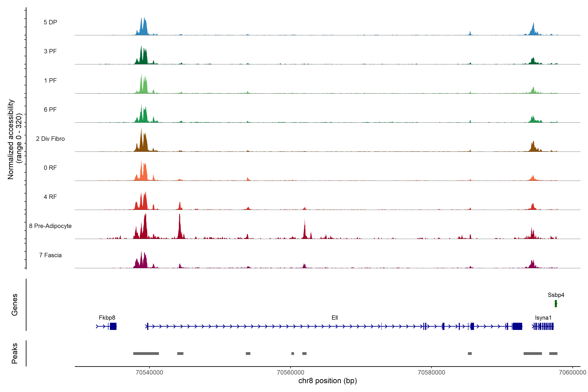Click the 2 Div Fibro track label
This screenshot has width=588, height=392.
coord(50,139)
